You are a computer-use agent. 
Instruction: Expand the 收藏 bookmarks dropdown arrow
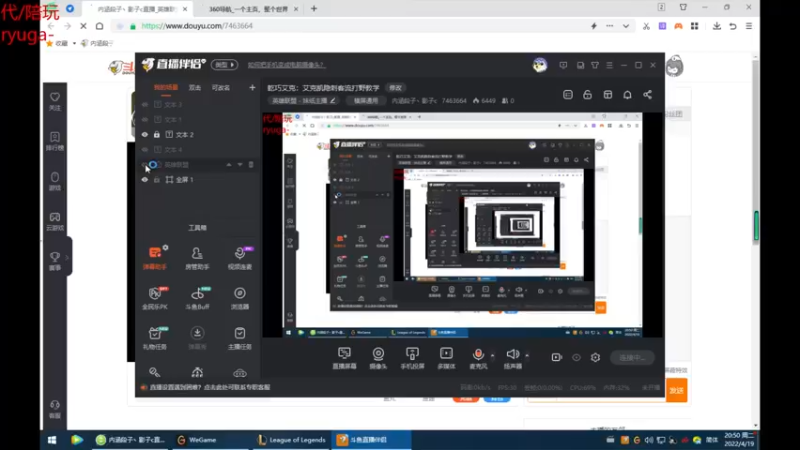[x=74, y=43]
